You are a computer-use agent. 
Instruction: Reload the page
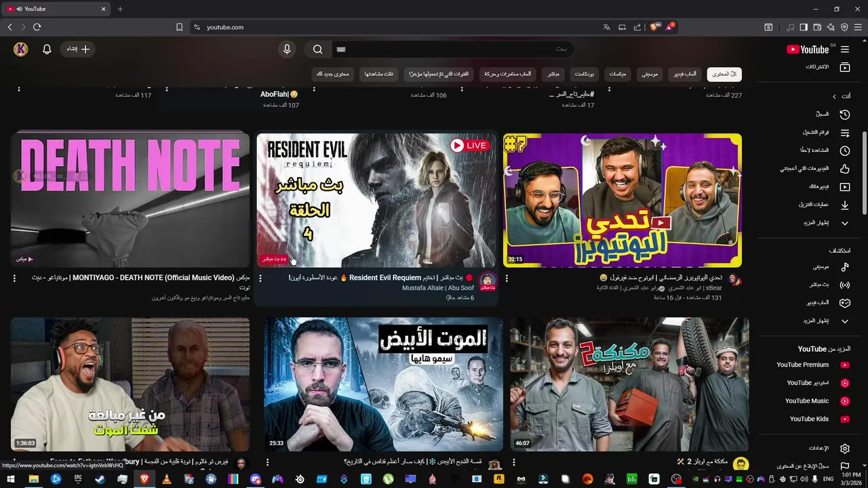[x=37, y=27]
